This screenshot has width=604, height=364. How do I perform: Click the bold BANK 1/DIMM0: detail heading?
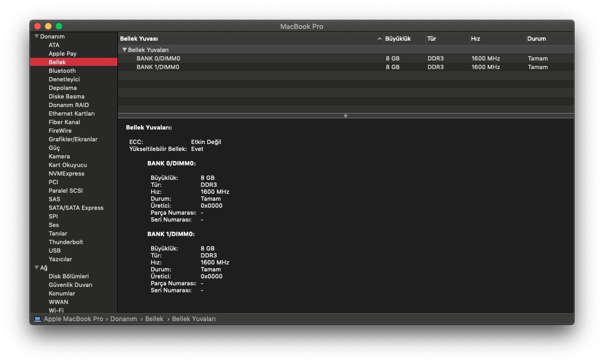point(171,234)
